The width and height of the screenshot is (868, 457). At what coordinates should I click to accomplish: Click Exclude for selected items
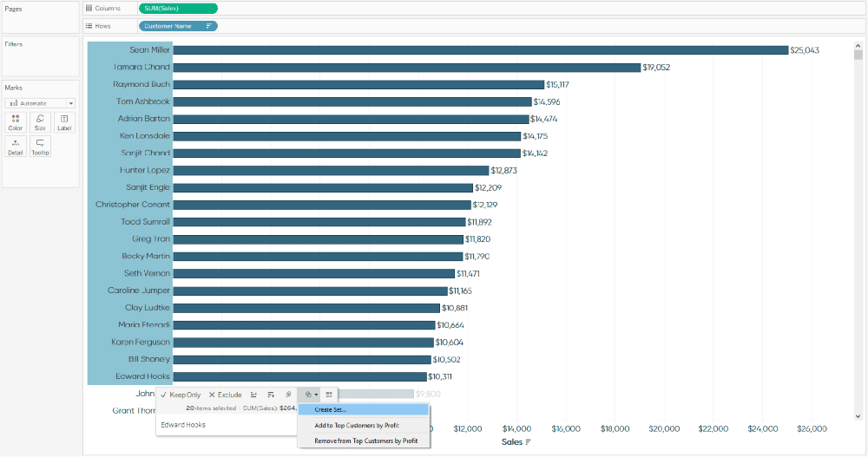tap(226, 395)
